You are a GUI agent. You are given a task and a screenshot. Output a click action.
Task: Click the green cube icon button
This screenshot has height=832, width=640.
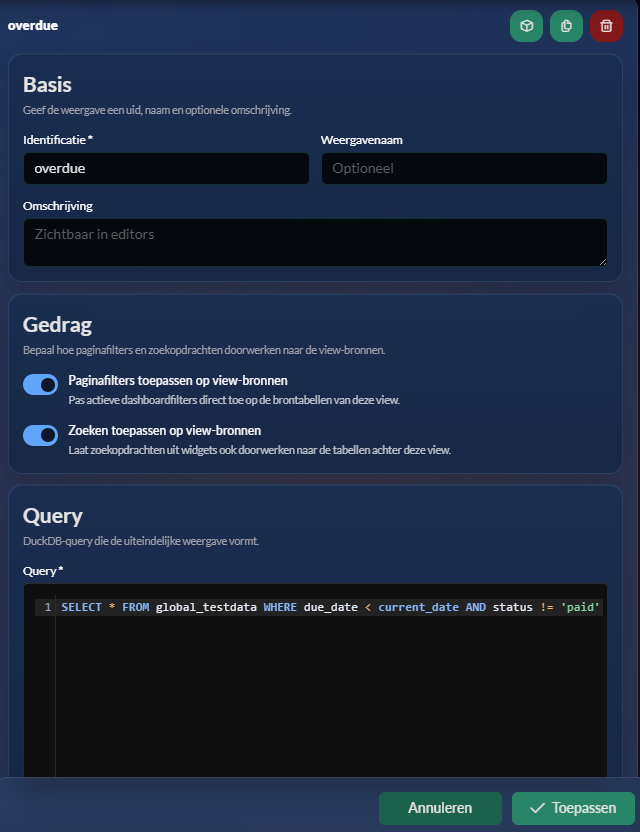click(x=526, y=25)
